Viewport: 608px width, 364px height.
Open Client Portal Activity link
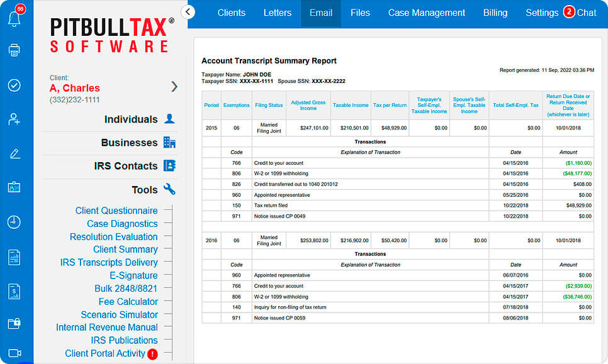click(x=104, y=353)
